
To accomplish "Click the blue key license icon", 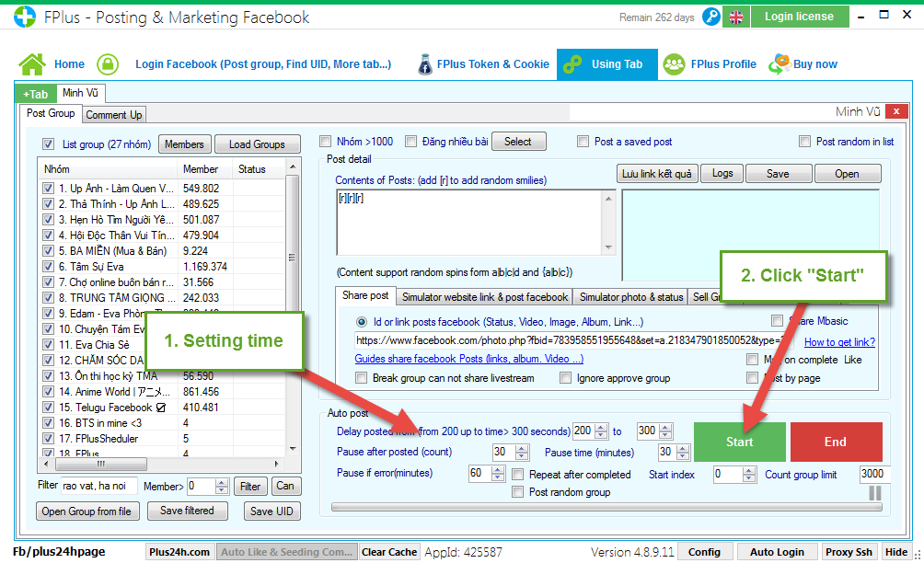I will (x=711, y=17).
